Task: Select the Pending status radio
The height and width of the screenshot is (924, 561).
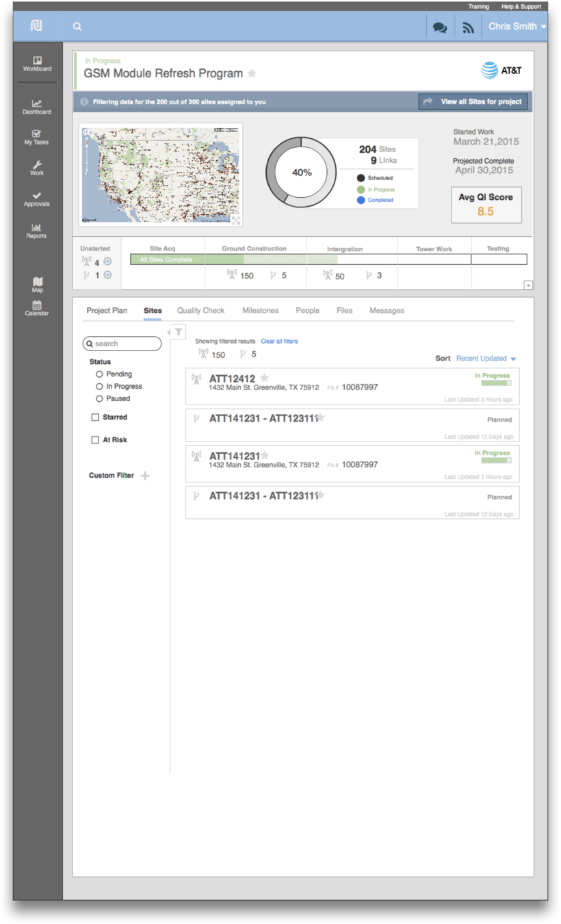Action: click(99, 374)
